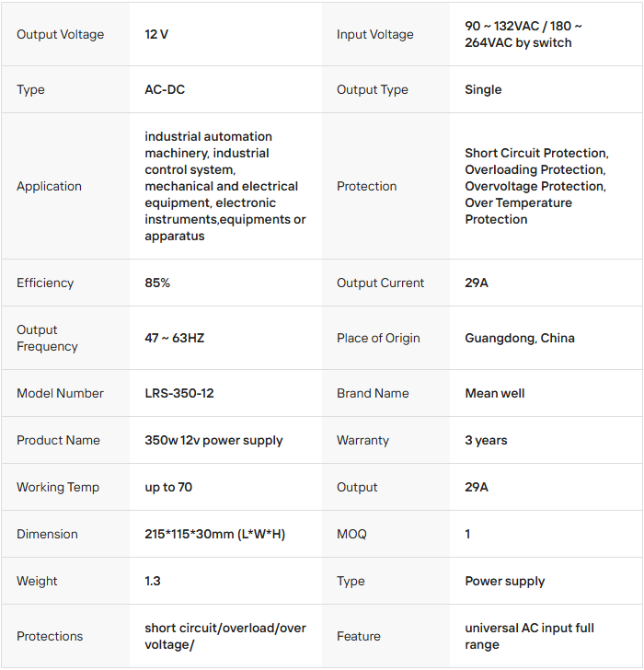Click the Guangdong, China origin value

(519, 339)
